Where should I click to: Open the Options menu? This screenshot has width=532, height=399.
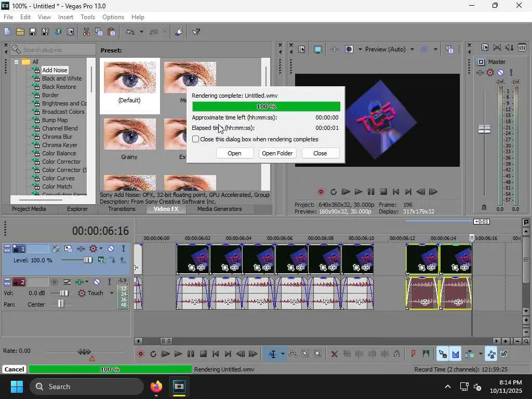[113, 17]
